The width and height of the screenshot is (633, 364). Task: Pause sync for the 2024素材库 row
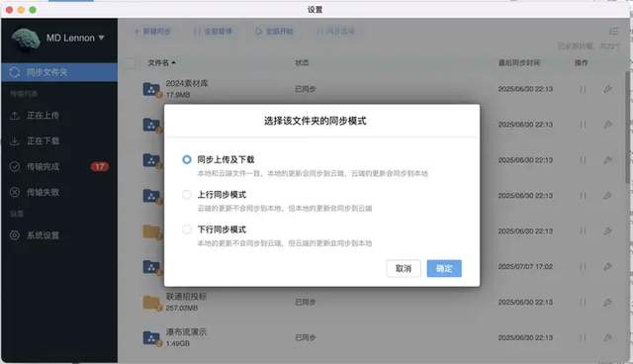click(583, 89)
